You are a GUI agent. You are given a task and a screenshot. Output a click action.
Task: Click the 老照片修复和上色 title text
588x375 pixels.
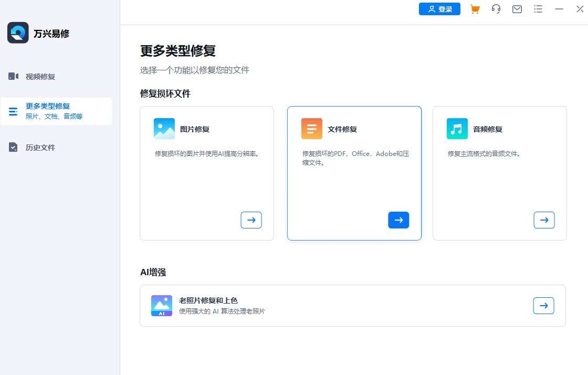[x=208, y=300]
